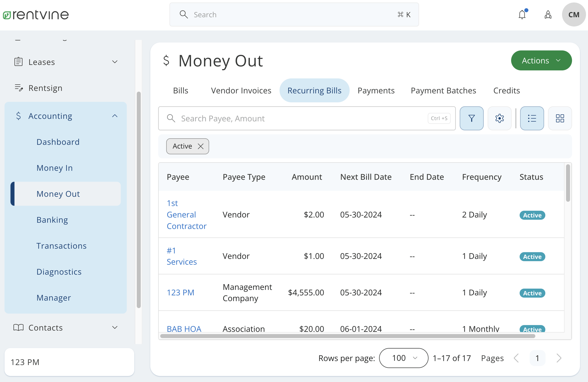Open the BAB HOA payee
Image resolution: width=588 pixels, height=382 pixels.
tap(184, 328)
